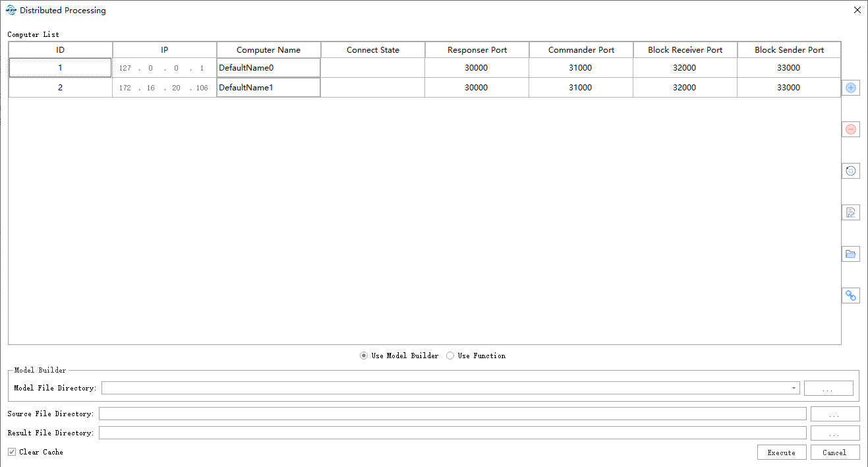Click the Distributed Processing title bar icon
Viewport: 868px width, 467px height.
click(12, 10)
